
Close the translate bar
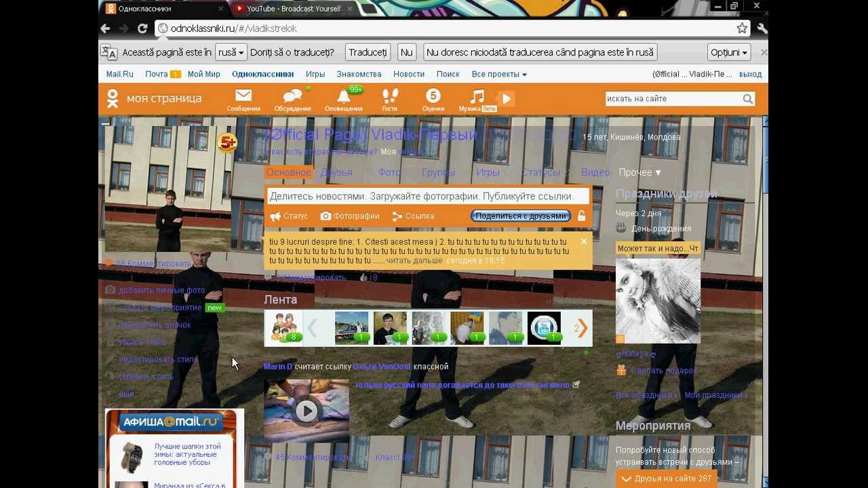pyautogui.click(x=764, y=52)
